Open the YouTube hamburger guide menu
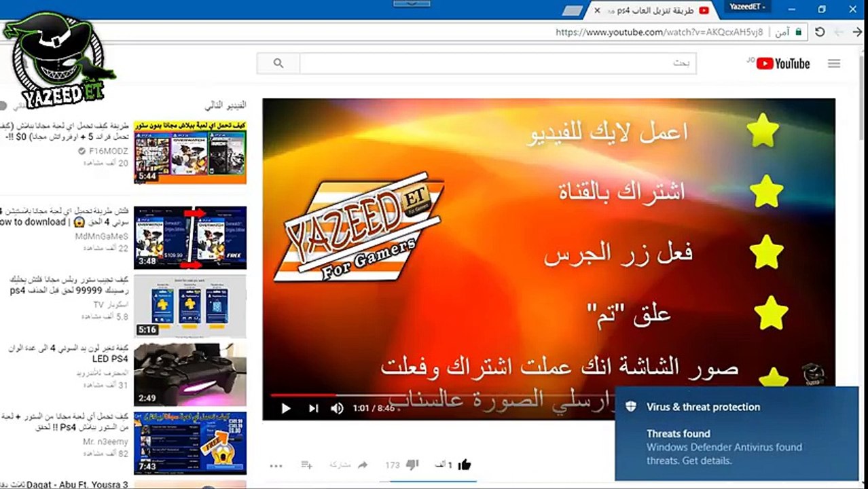 point(834,63)
